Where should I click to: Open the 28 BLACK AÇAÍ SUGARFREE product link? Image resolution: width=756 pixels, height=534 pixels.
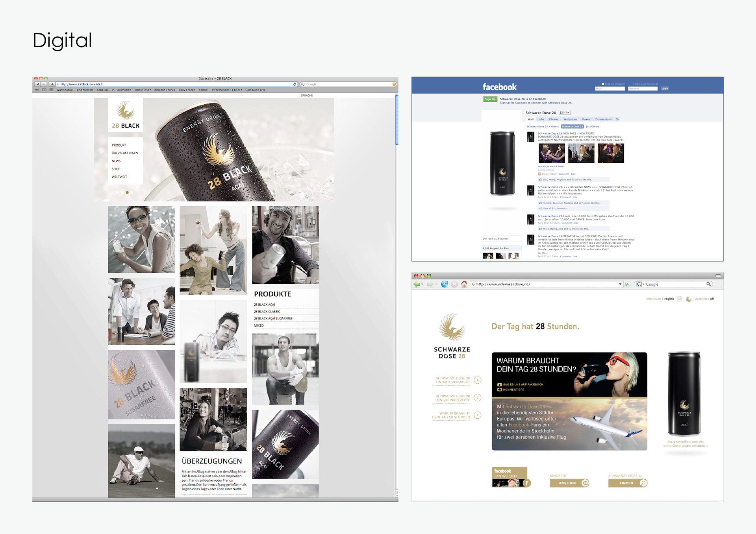coord(273,318)
